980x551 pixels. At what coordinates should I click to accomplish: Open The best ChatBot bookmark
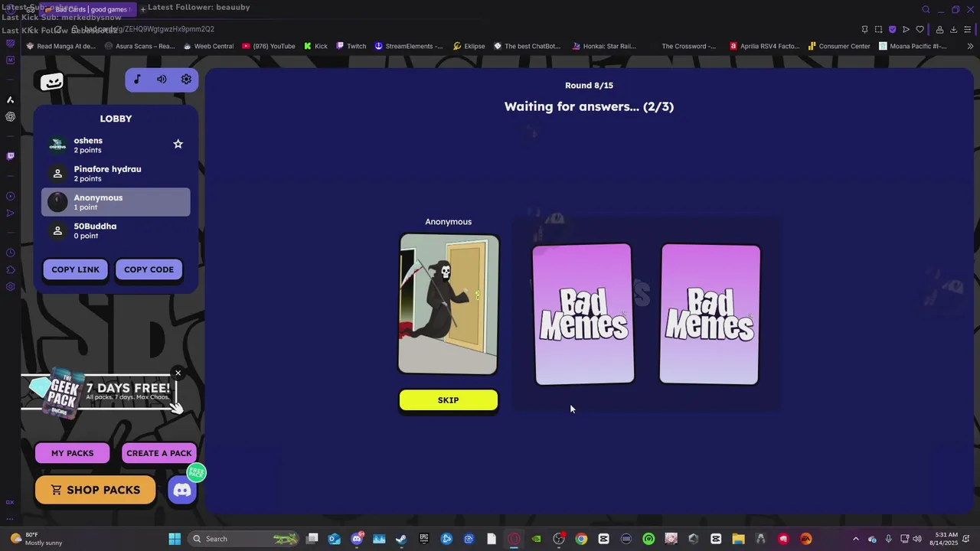528,46
